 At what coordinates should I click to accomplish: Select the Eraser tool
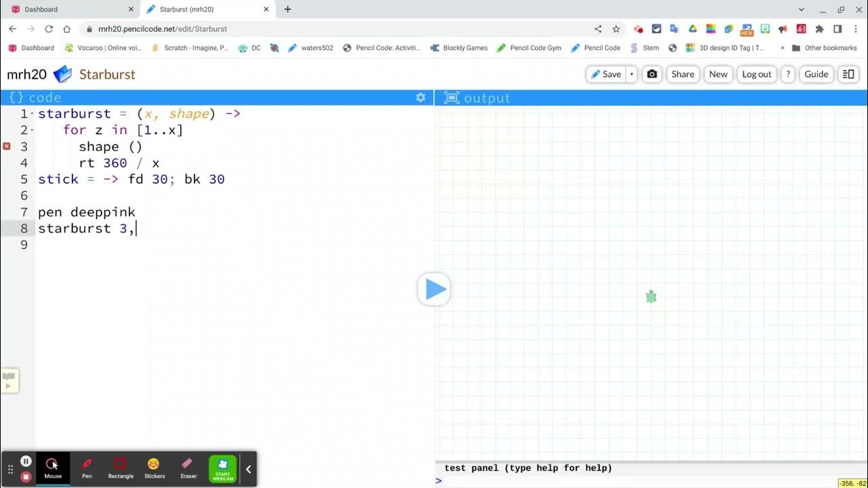tap(189, 468)
